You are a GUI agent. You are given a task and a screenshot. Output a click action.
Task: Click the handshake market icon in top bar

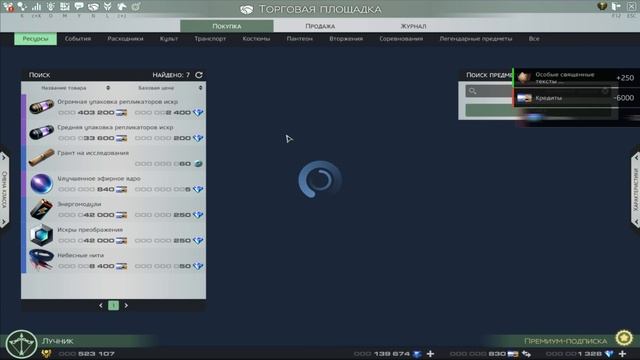[93, 7]
